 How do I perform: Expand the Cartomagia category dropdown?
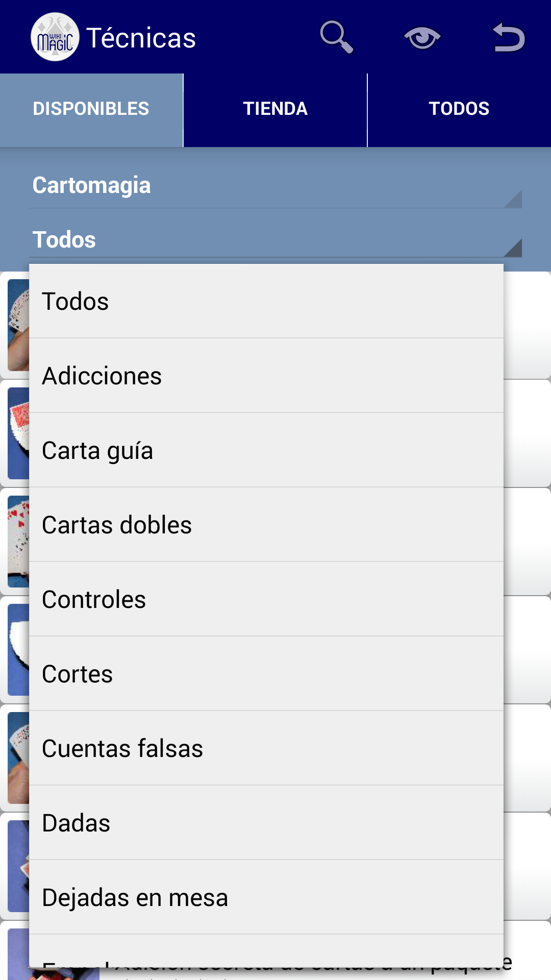(x=275, y=186)
